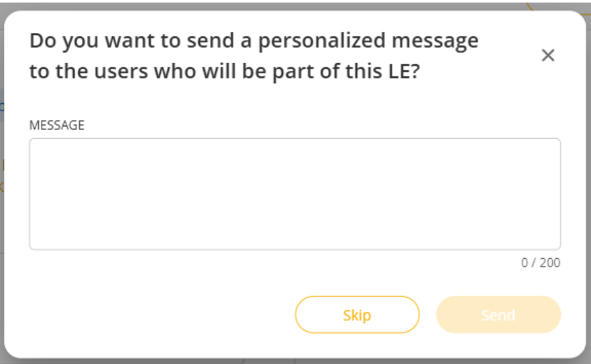Click the words "personalized message" in the title
The image size is (591, 364).
pos(368,41)
